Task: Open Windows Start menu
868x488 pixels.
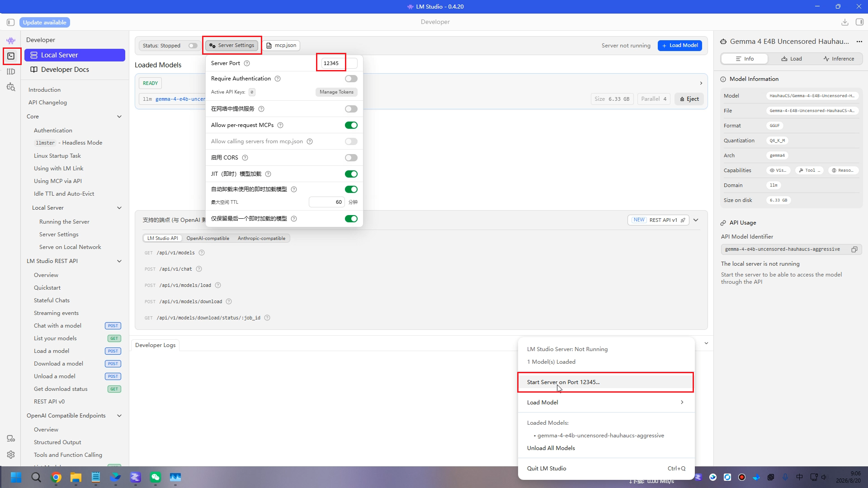Action: (x=16, y=477)
